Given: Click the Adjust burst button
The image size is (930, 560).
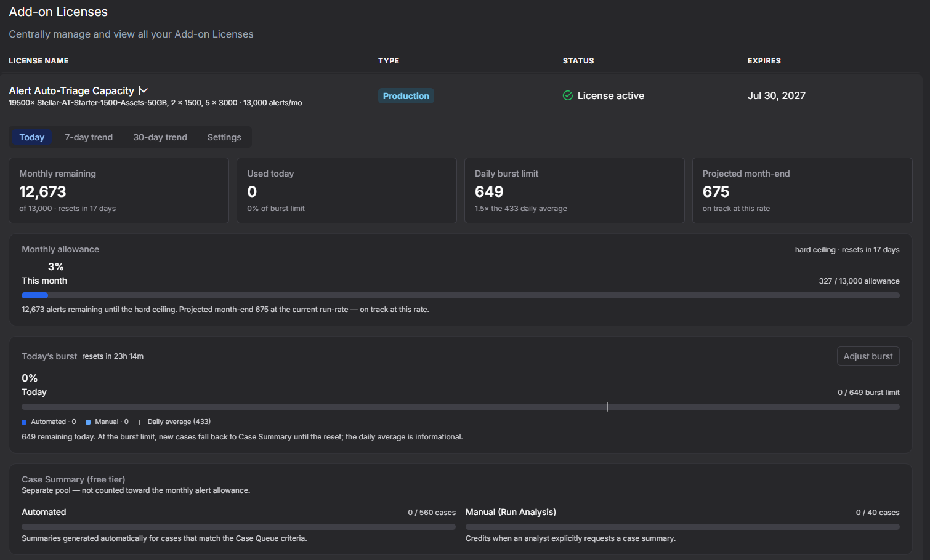Looking at the screenshot, I should 868,356.
